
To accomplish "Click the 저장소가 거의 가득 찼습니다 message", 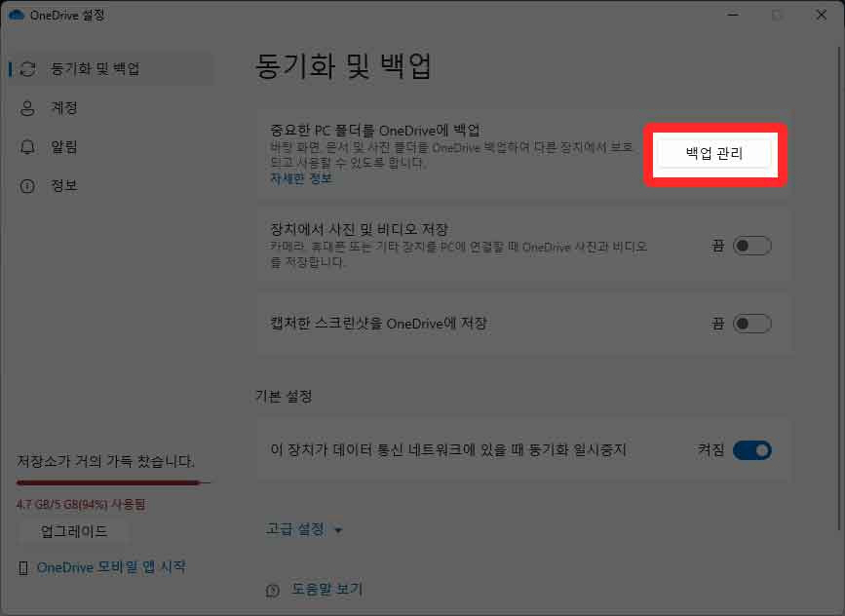I will pos(105,461).
